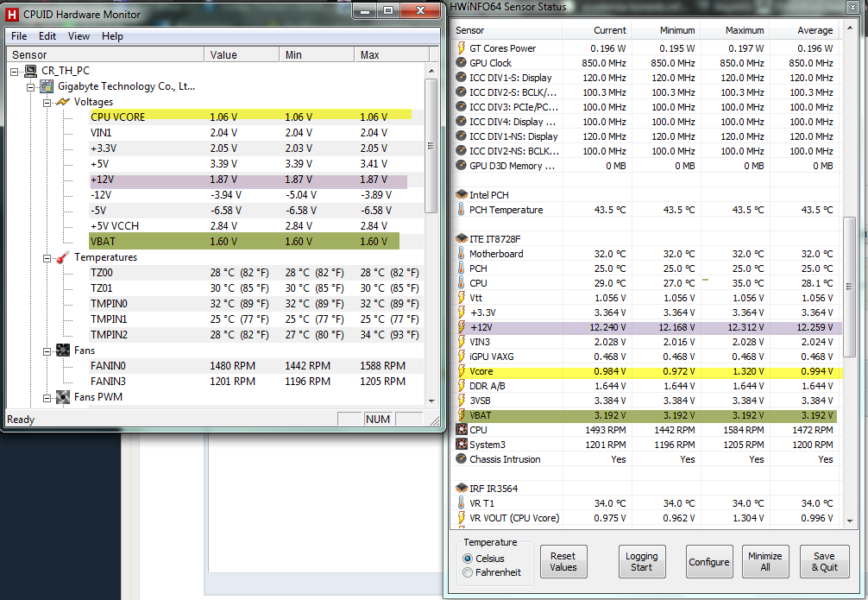
Task: Click the HWMonitor vertical scrollbar thumb
Action: [431, 146]
